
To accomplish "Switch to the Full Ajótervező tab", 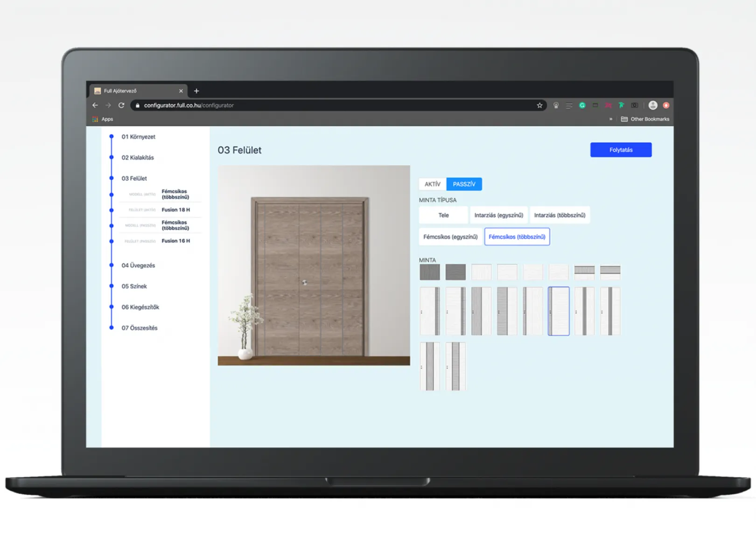I will (x=137, y=91).
